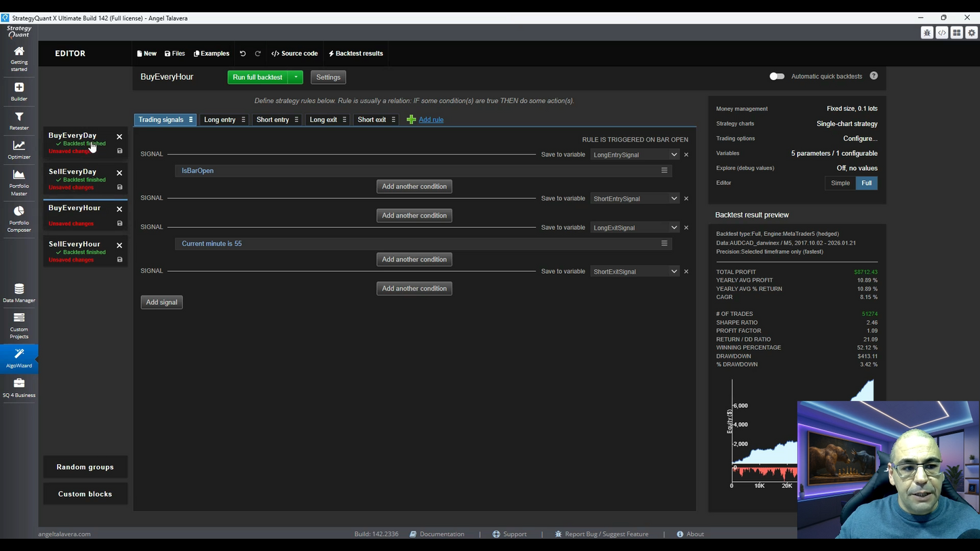The height and width of the screenshot is (551, 980).
Task: Open the Retester module
Action: (x=19, y=121)
